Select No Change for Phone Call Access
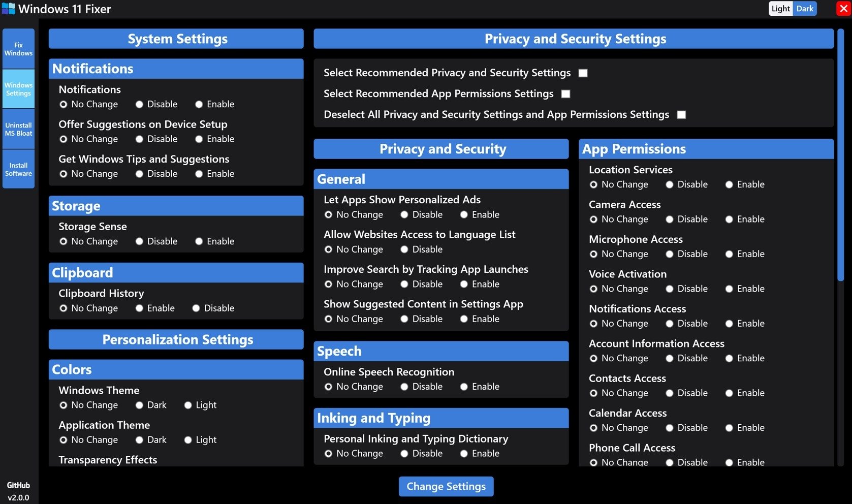Viewport: 852px width, 504px height. pyautogui.click(x=593, y=463)
